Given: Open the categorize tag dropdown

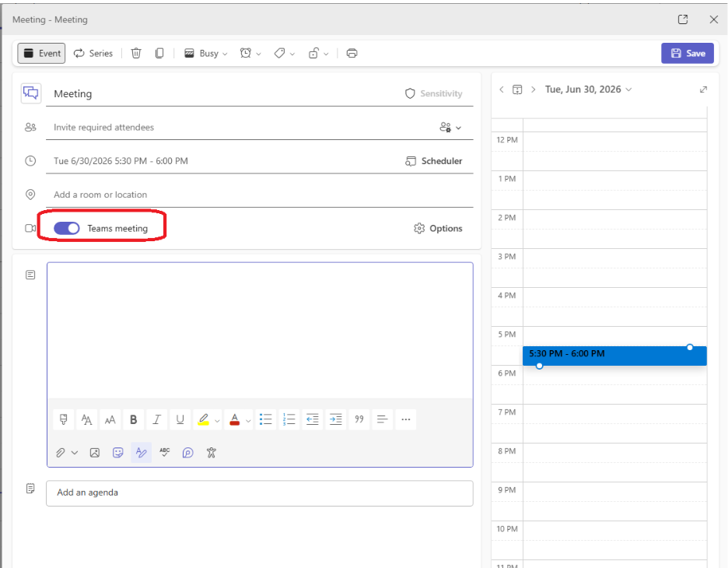Looking at the screenshot, I should click(x=285, y=54).
